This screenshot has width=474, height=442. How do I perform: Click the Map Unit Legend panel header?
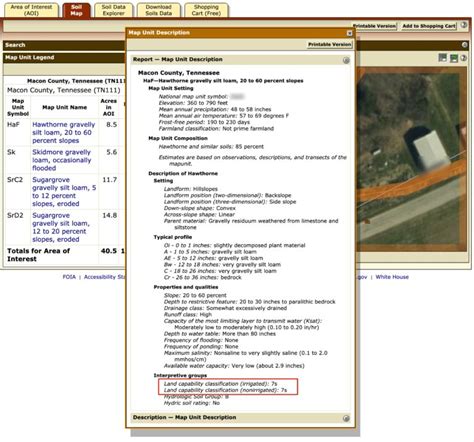pyautogui.click(x=64, y=58)
